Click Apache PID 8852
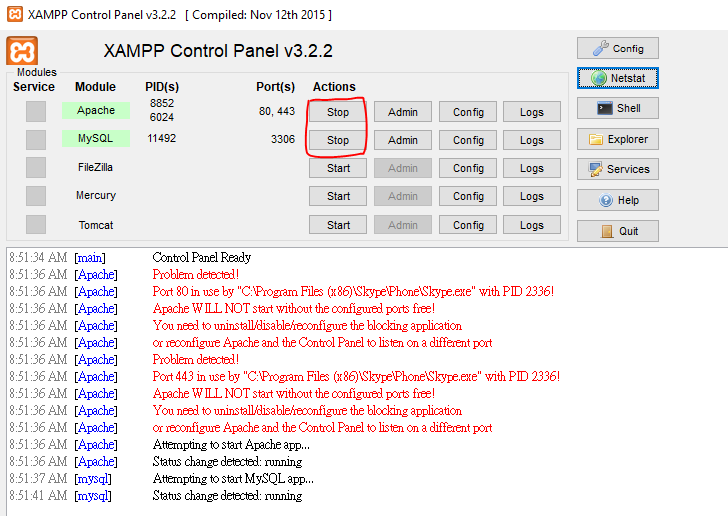728x516 pixels. 162,103
